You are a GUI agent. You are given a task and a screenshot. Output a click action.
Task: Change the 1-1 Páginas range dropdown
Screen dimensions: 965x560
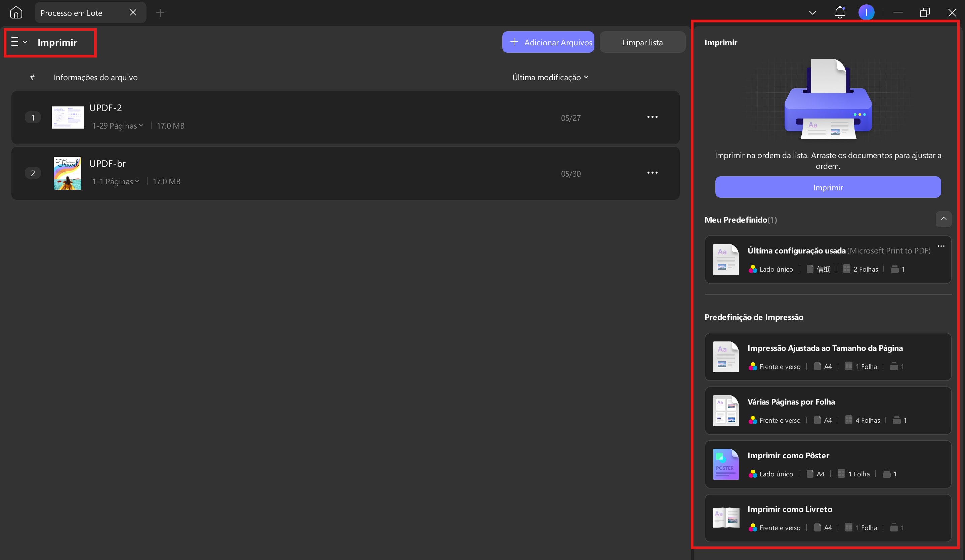coord(116,181)
